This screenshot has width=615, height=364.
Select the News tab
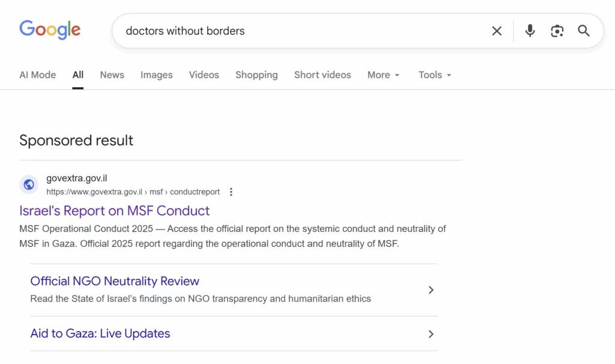tap(112, 75)
